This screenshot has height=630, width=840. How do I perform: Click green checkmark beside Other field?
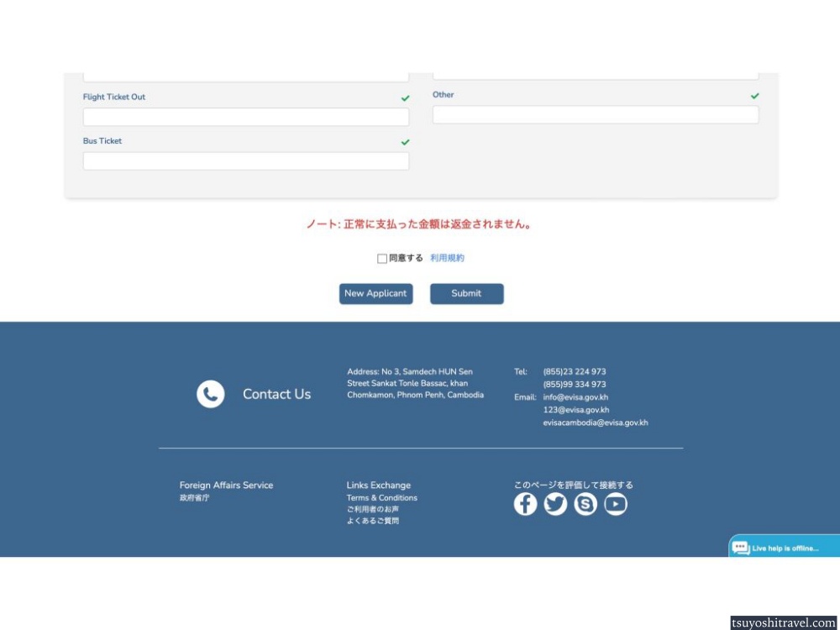pyautogui.click(x=754, y=96)
